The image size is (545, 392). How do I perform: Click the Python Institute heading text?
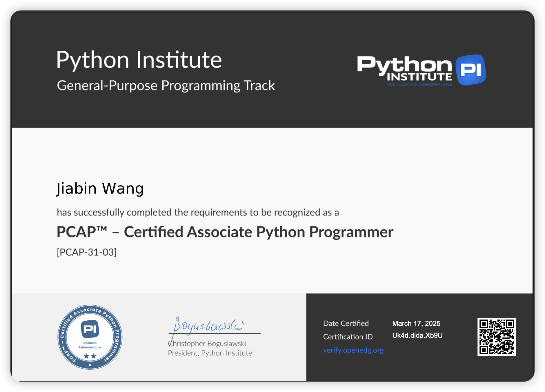click(139, 60)
